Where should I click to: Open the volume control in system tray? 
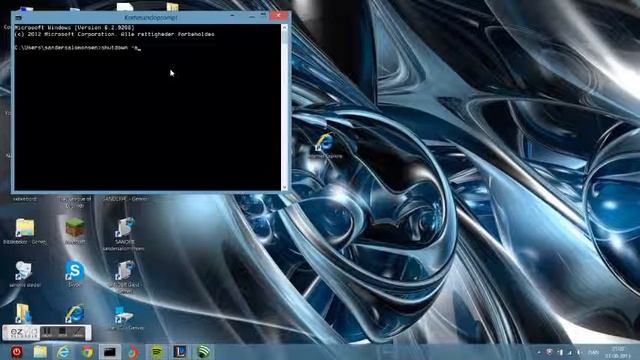[579, 352]
